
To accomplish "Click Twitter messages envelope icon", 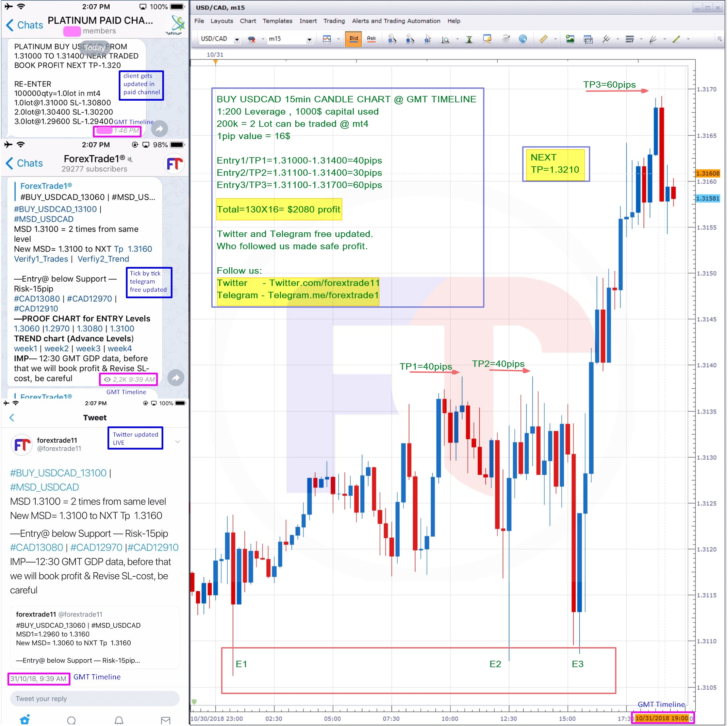I will click(x=165, y=720).
